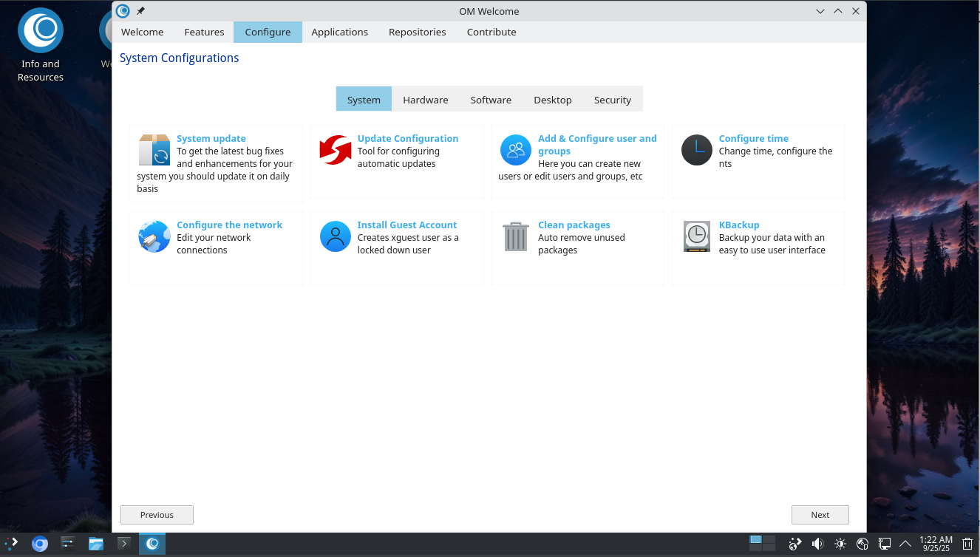Switch to the Security tab
Viewport: 980px width, 557px height.
(612, 100)
